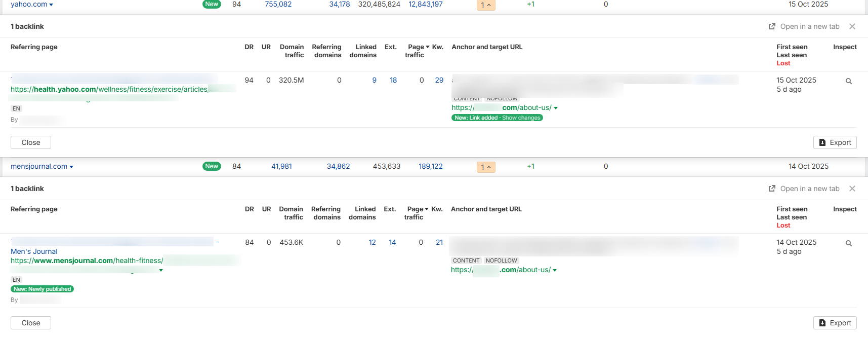The image size is (868, 337).
Task: Open the 12,843,197 value for yahoo.com
Action: (x=426, y=4)
